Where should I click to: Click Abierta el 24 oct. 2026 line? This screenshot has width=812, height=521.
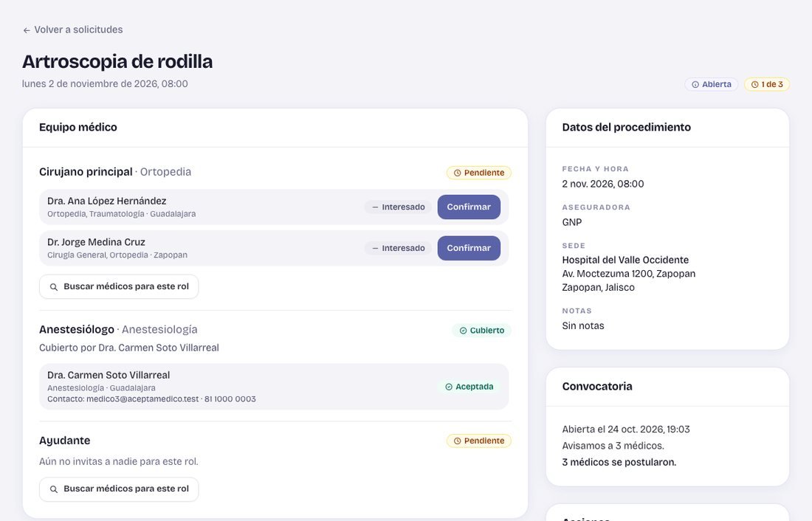[x=625, y=429]
